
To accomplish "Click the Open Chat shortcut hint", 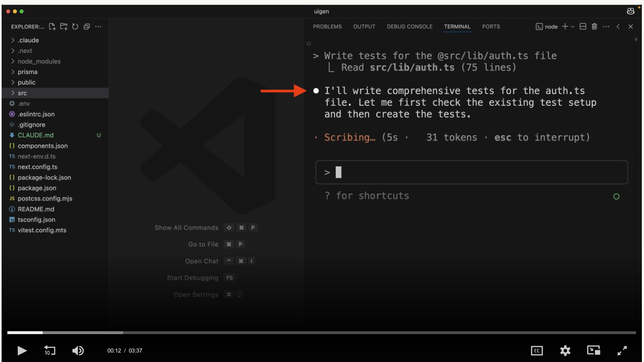I will (220, 261).
